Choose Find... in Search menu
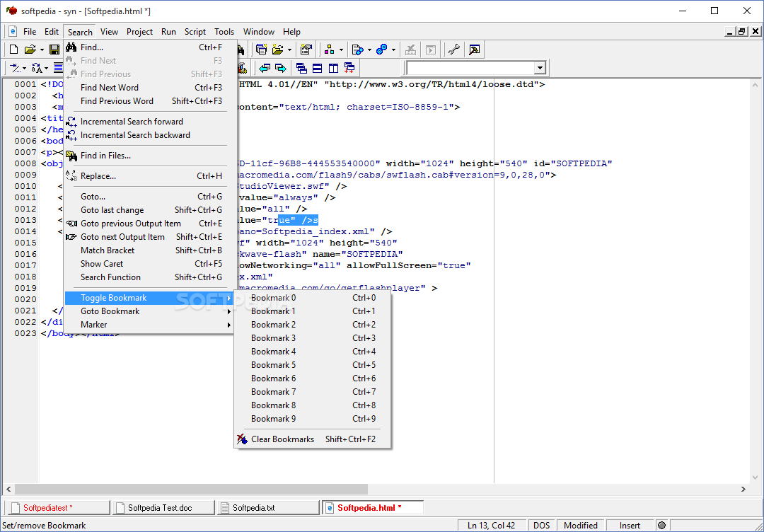This screenshot has height=532, width=764. pos(150,47)
